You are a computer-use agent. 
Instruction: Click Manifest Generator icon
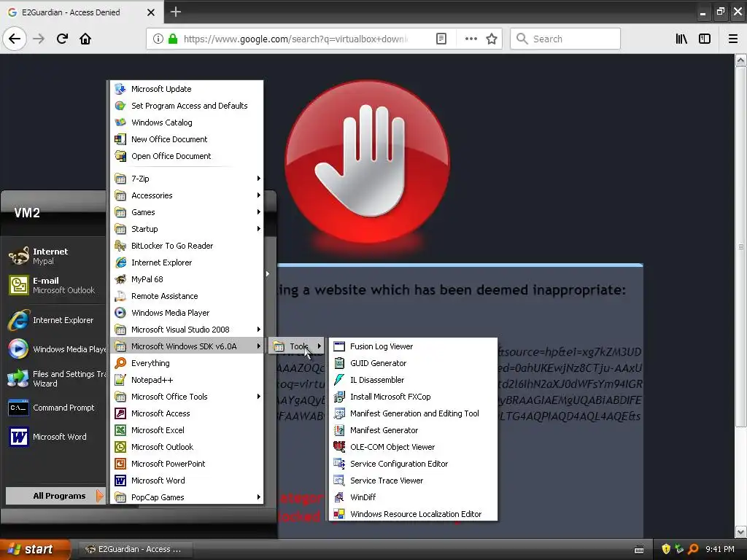(339, 430)
